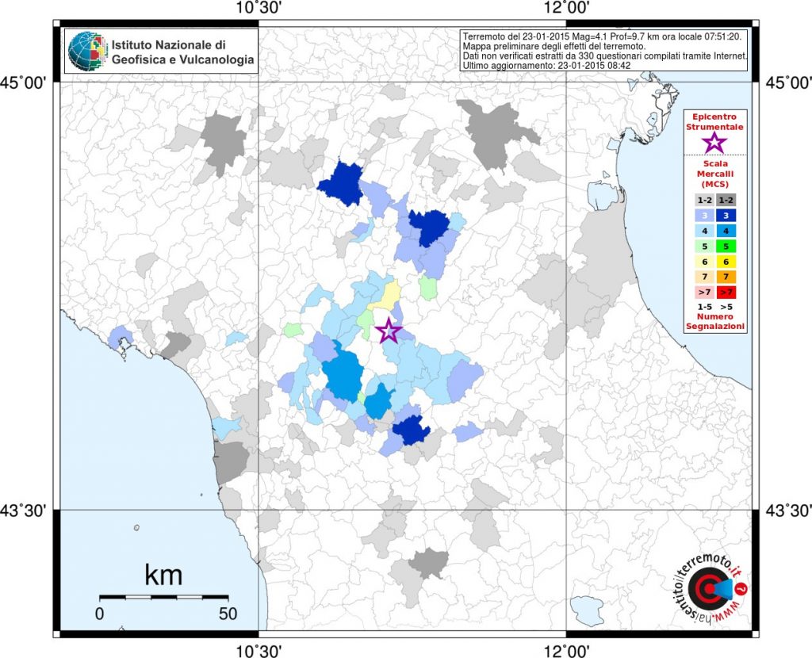Select the dark blue 3 legend swatch
812x658 pixels.
click(x=726, y=216)
